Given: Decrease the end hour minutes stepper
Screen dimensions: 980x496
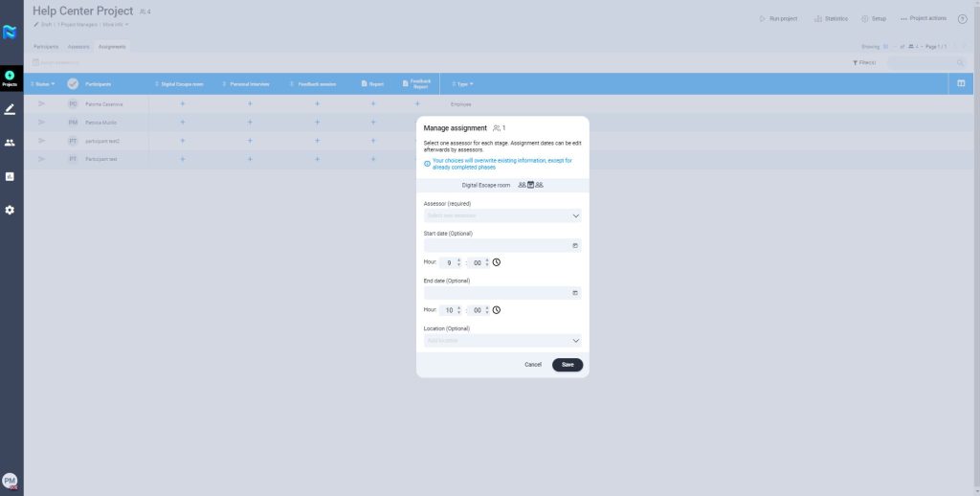Looking at the screenshot, I should point(487,313).
